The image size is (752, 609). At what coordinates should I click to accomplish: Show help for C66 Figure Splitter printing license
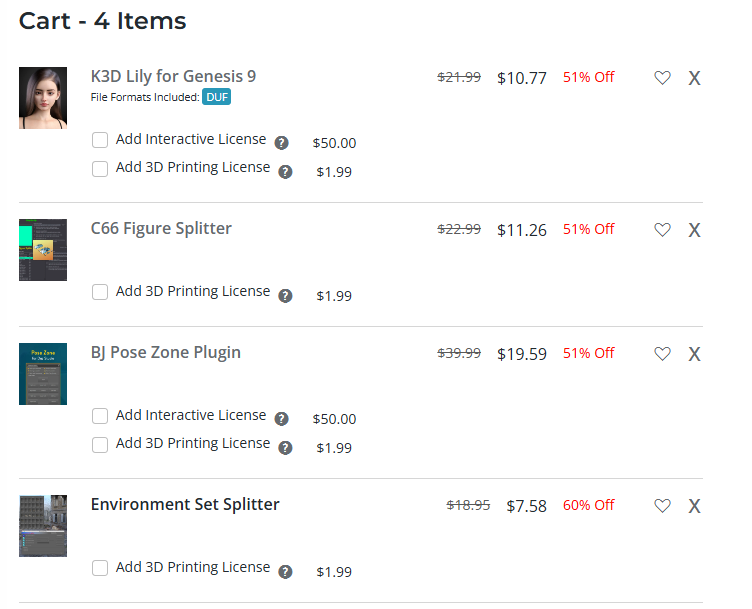[x=285, y=296]
